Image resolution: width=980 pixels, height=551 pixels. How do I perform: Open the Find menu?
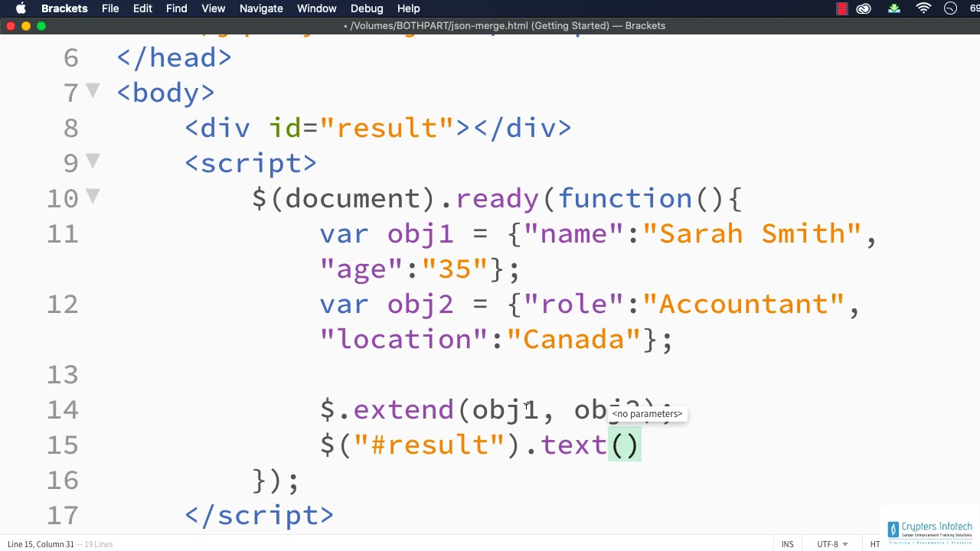coord(176,8)
